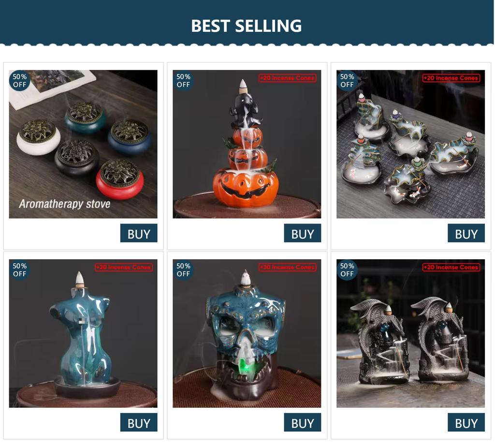The height and width of the screenshot is (448, 495).
Task: Open the dragon castle burners image
Action: pyautogui.click(x=411, y=334)
